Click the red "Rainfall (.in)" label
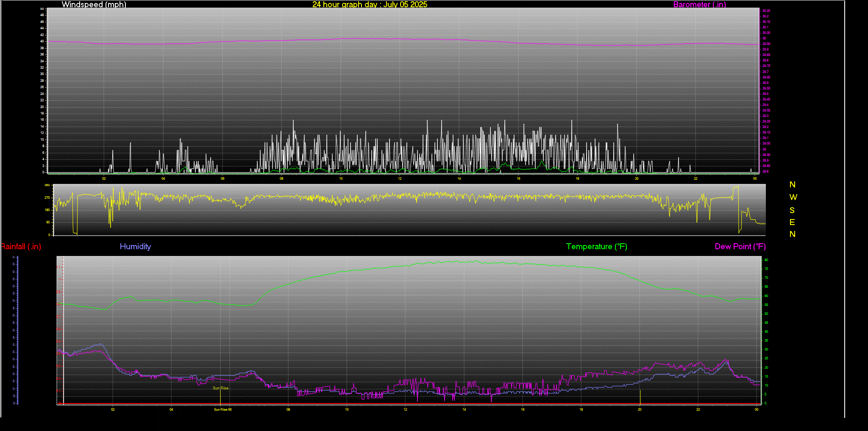This screenshot has width=868, height=431. (x=21, y=247)
